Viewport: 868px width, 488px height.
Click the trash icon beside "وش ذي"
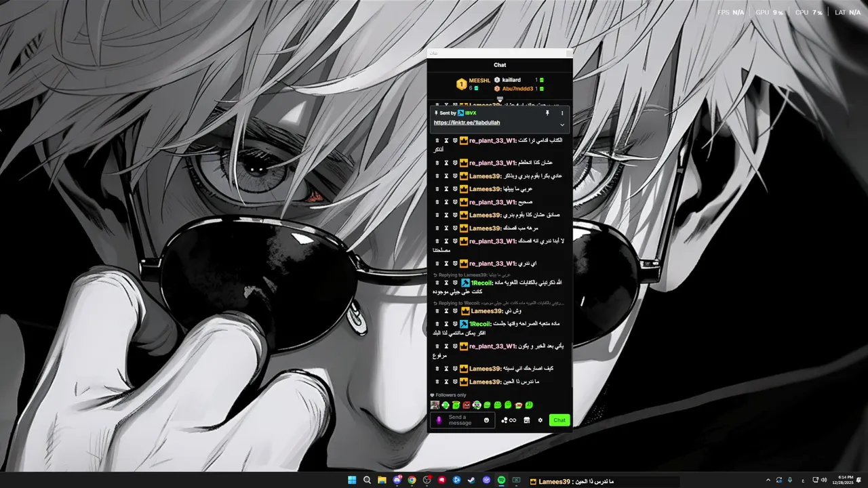[437, 311]
